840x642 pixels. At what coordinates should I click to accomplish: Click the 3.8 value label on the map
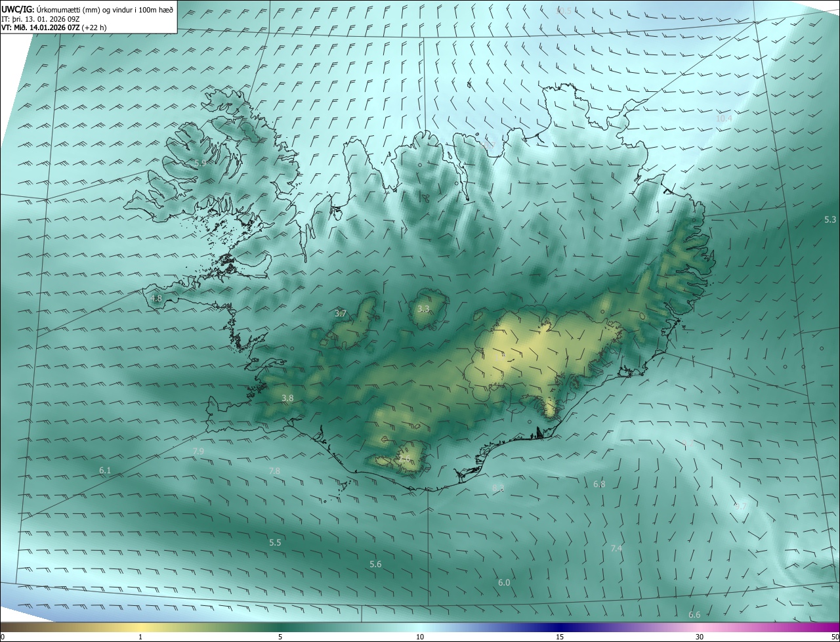(287, 398)
